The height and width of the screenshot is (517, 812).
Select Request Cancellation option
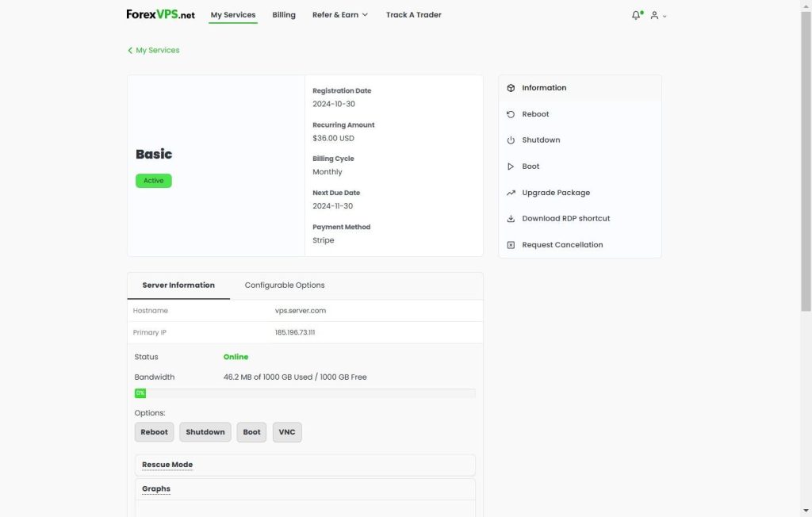[580, 245]
